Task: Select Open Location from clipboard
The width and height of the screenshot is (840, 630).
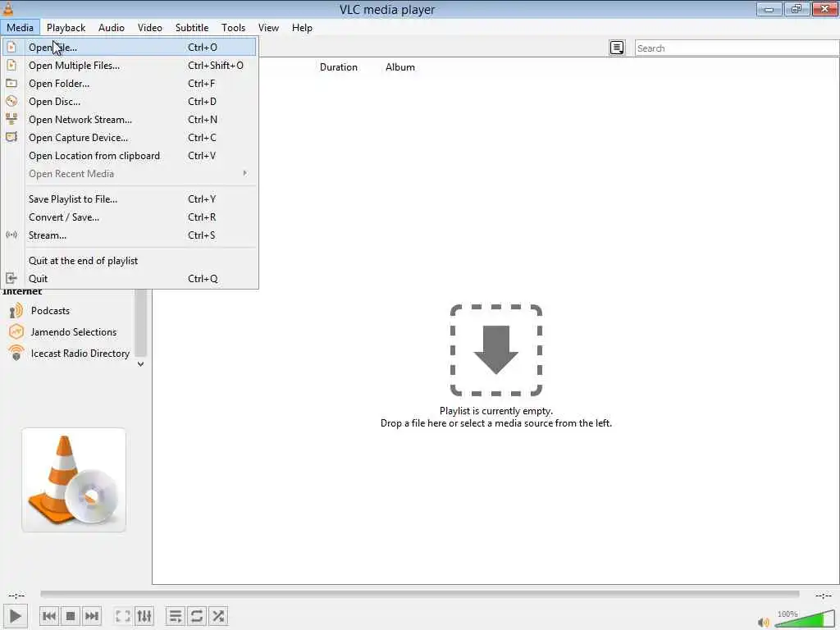Action: tap(130, 156)
